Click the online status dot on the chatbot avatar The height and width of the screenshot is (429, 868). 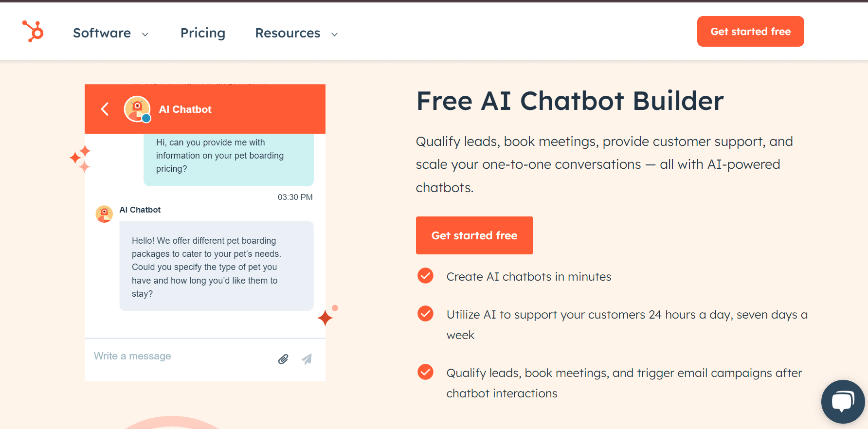click(x=146, y=118)
